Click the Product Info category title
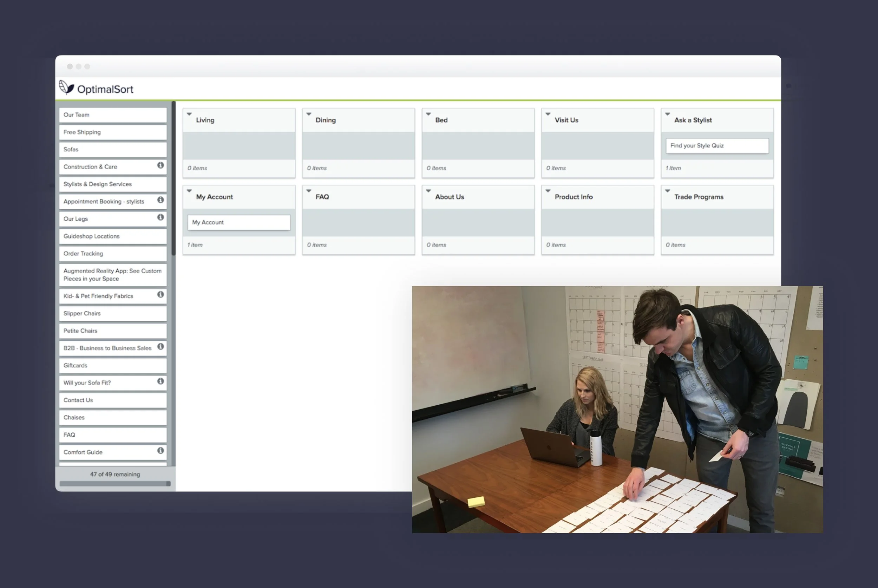This screenshot has width=878, height=588. 573,197
